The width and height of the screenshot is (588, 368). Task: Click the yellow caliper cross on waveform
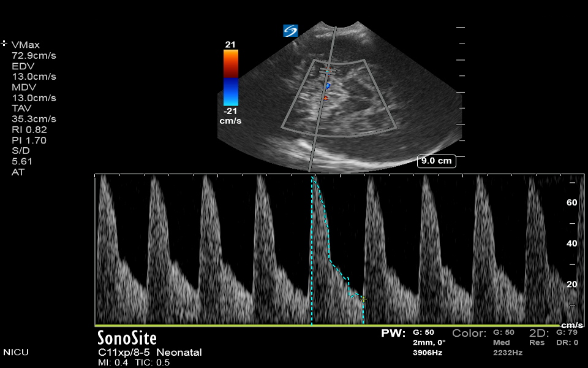pyautogui.click(x=363, y=299)
